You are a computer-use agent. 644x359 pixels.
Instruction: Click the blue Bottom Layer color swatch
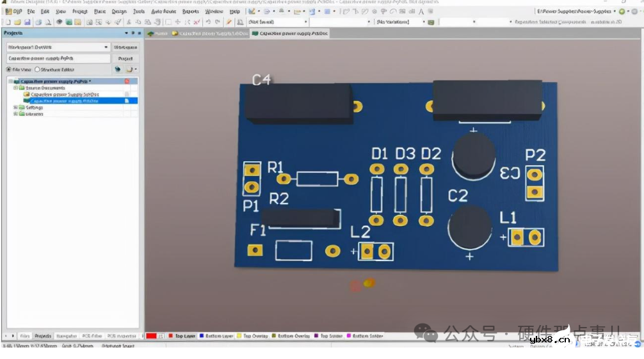[202, 336]
